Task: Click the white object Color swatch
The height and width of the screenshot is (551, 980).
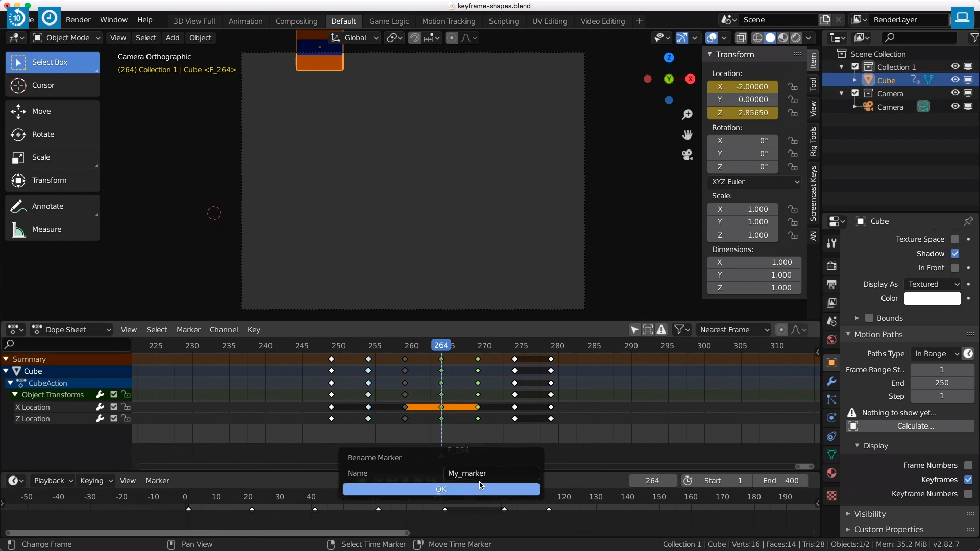Action: pos(932,298)
